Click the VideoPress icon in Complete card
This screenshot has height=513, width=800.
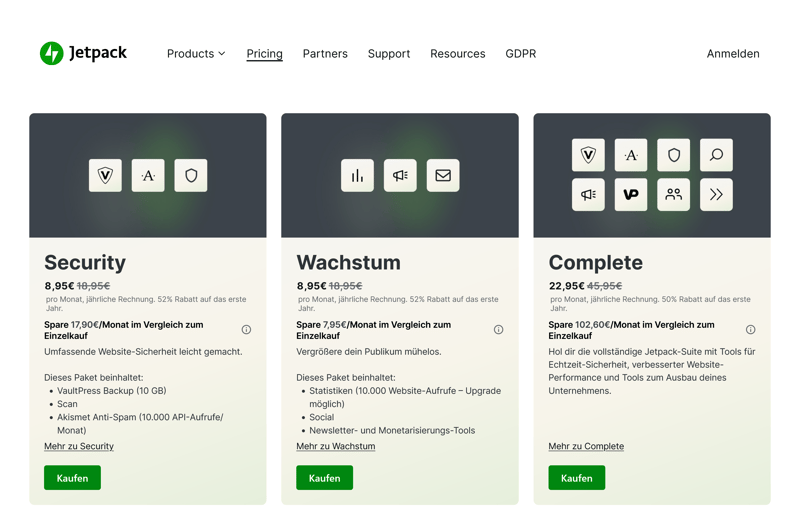tap(631, 195)
